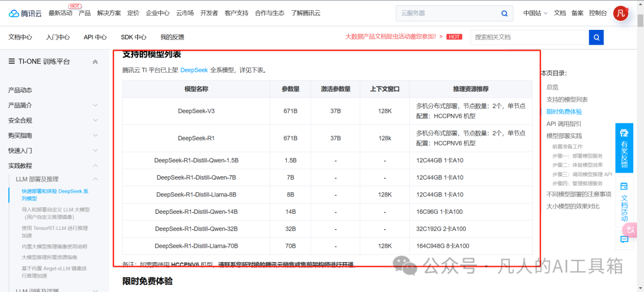Open the 我的反馈 tab
The image size is (644, 292).
point(172,37)
